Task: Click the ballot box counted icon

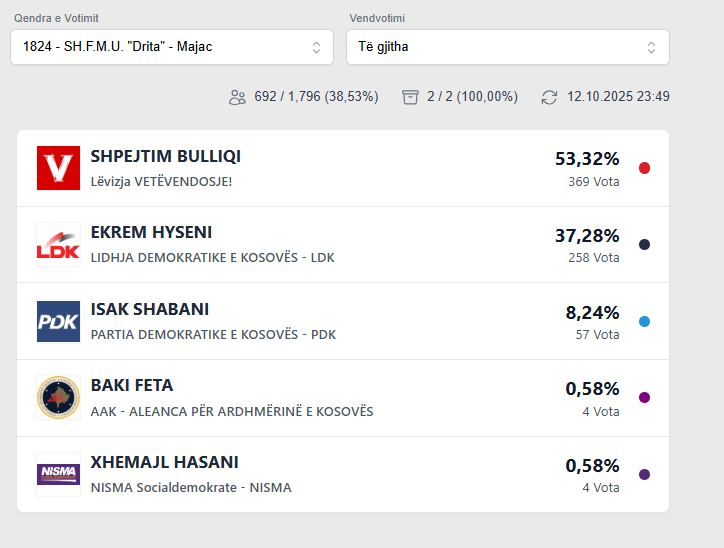Action: pos(410,97)
